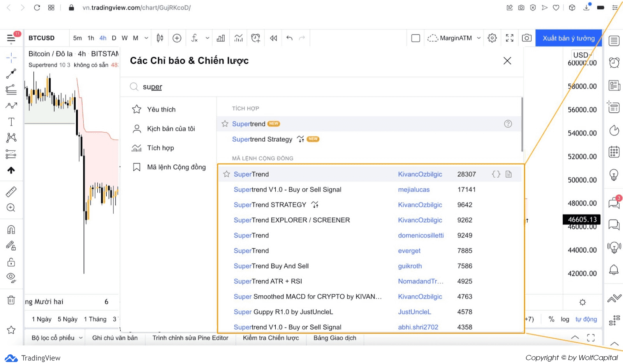Viewport: 623px width, 364px height.
Task: Select the 4h timeframe
Action: (x=103, y=38)
